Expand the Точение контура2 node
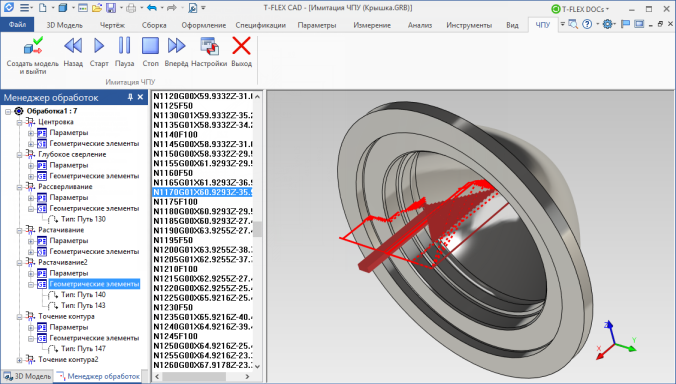 [19, 360]
